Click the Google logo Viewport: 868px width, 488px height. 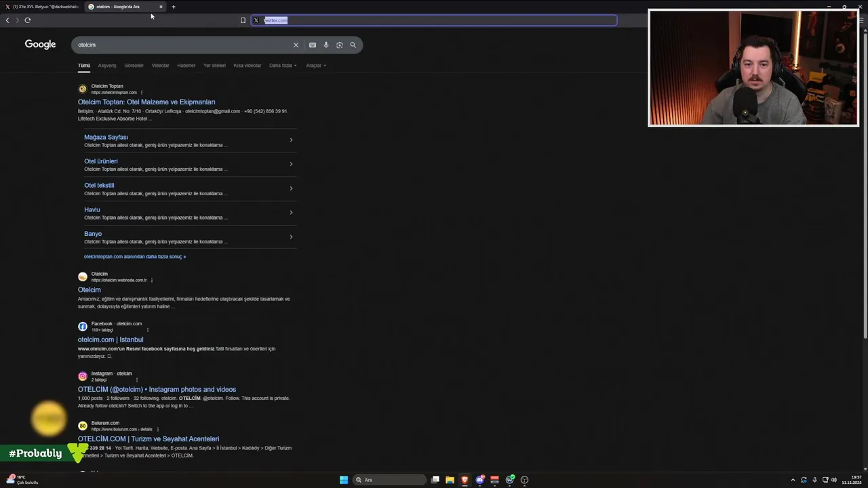click(x=40, y=45)
